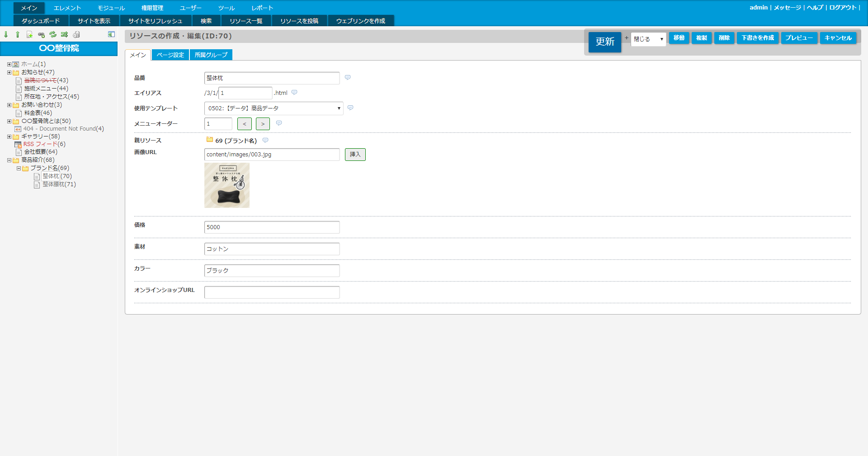Refresh the resource tree with the green arrows icon

point(53,35)
